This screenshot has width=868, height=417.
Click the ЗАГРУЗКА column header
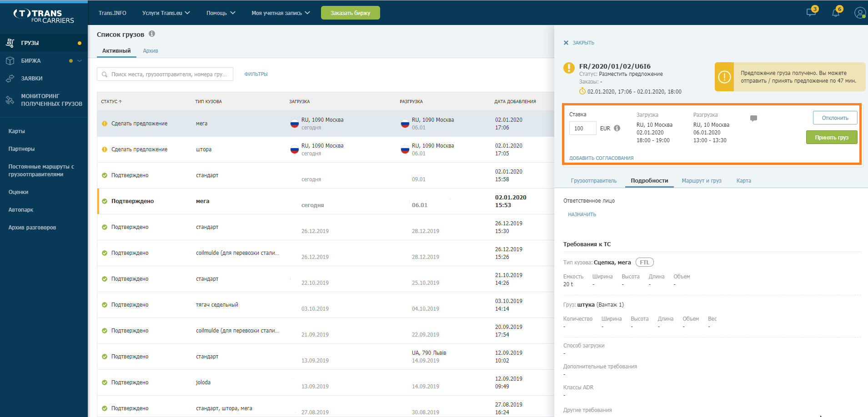(x=299, y=101)
